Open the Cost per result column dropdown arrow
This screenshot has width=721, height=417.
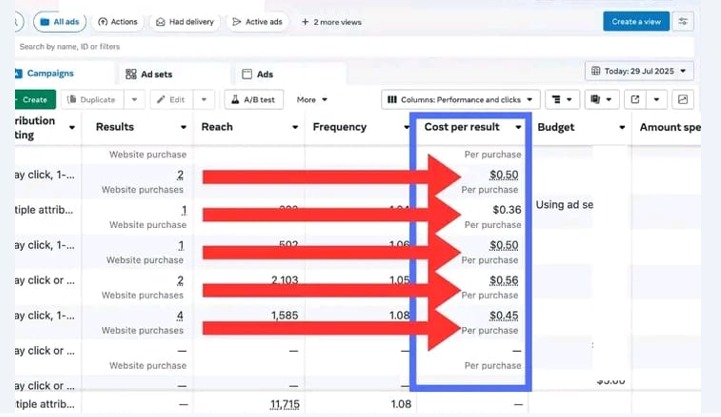[518, 127]
